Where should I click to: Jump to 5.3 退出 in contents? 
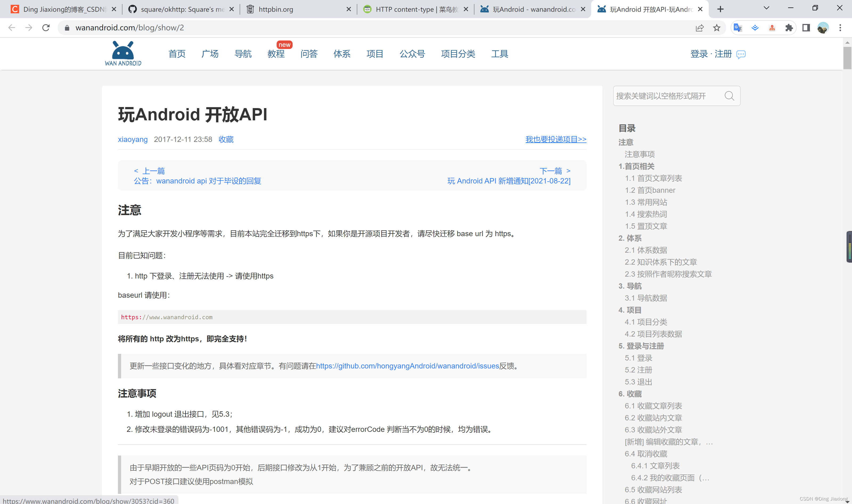point(638,382)
